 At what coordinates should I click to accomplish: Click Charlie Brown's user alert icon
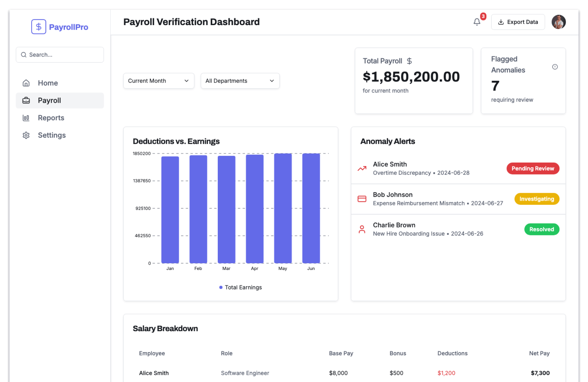[x=362, y=229]
